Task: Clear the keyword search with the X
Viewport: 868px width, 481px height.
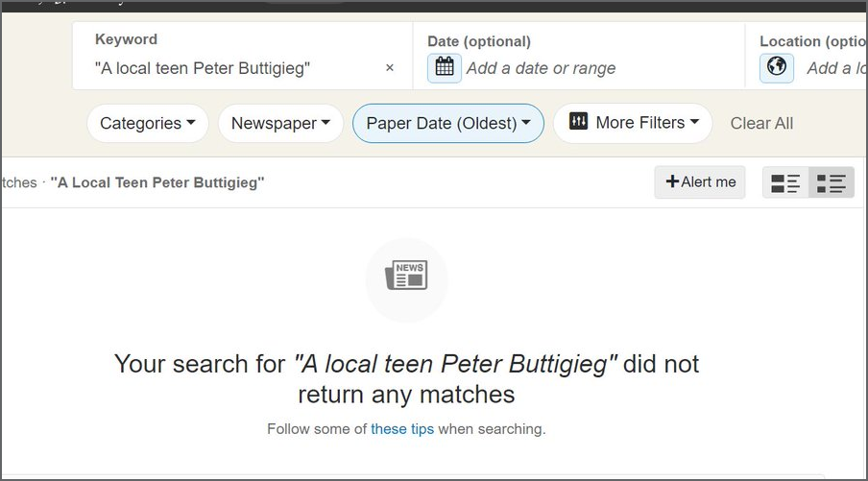Action: [390, 68]
